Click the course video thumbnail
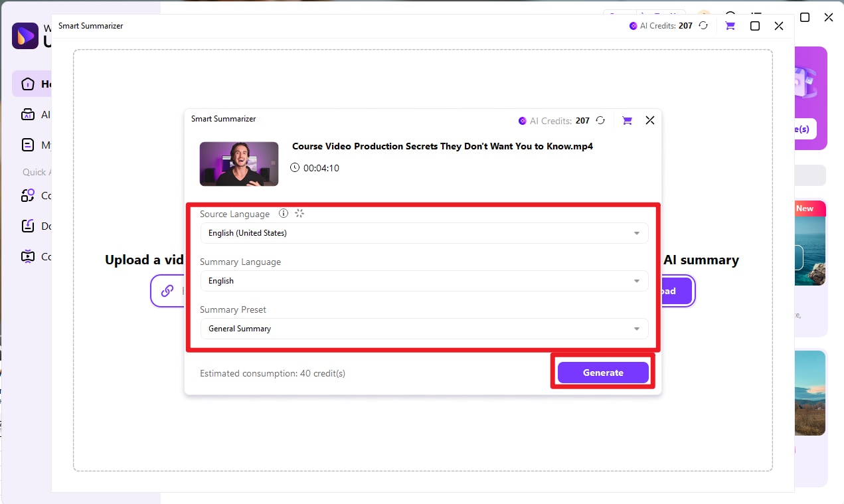The height and width of the screenshot is (504, 844). (239, 163)
